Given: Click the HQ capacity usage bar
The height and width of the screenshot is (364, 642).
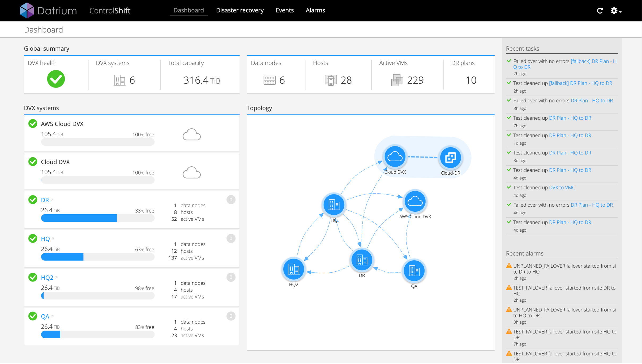Looking at the screenshot, I should coord(98,257).
